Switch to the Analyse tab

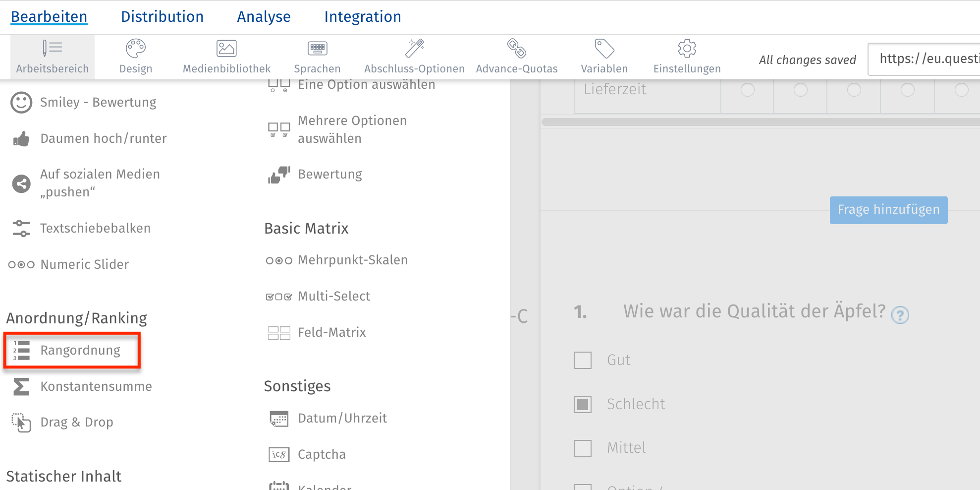(264, 16)
